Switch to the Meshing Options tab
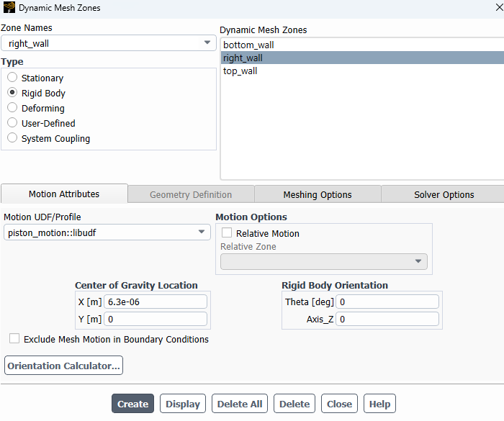504x421 pixels. [x=317, y=194]
